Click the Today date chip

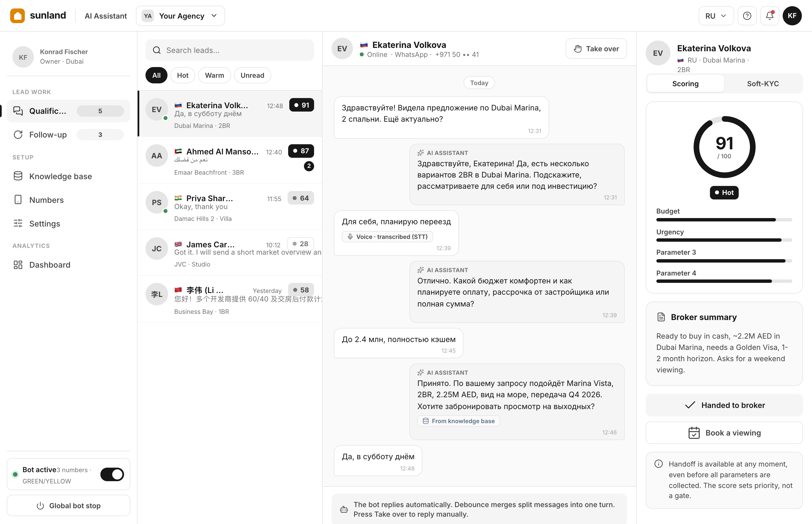pyautogui.click(x=479, y=83)
